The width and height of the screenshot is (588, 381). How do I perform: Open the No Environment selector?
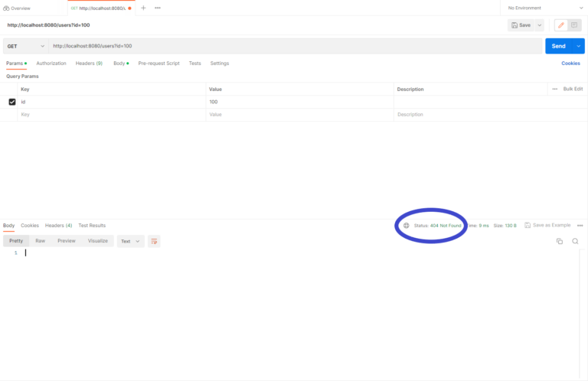544,8
